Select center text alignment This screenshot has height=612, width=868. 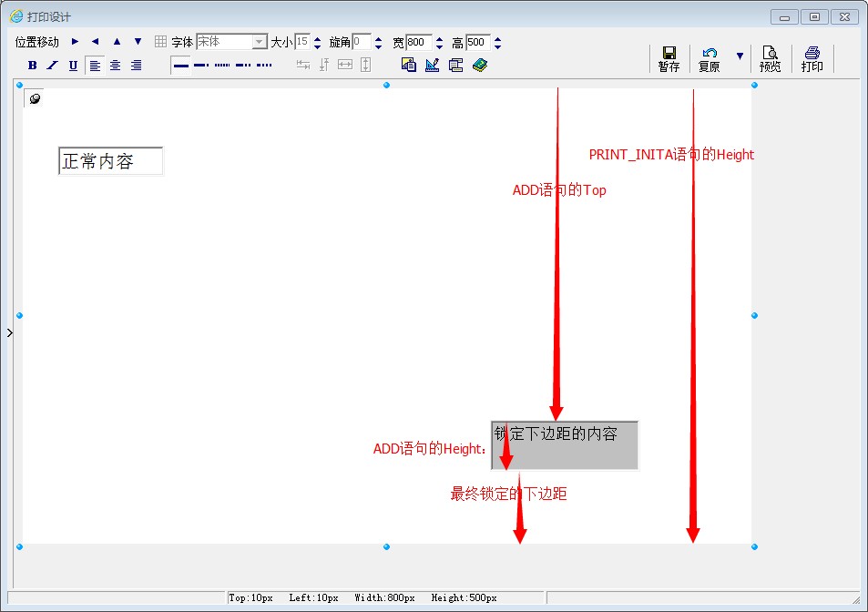pyautogui.click(x=116, y=66)
